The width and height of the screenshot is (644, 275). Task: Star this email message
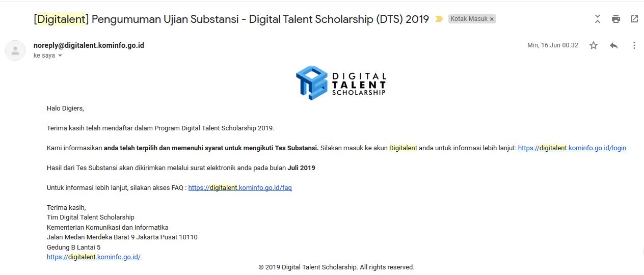coord(594,45)
